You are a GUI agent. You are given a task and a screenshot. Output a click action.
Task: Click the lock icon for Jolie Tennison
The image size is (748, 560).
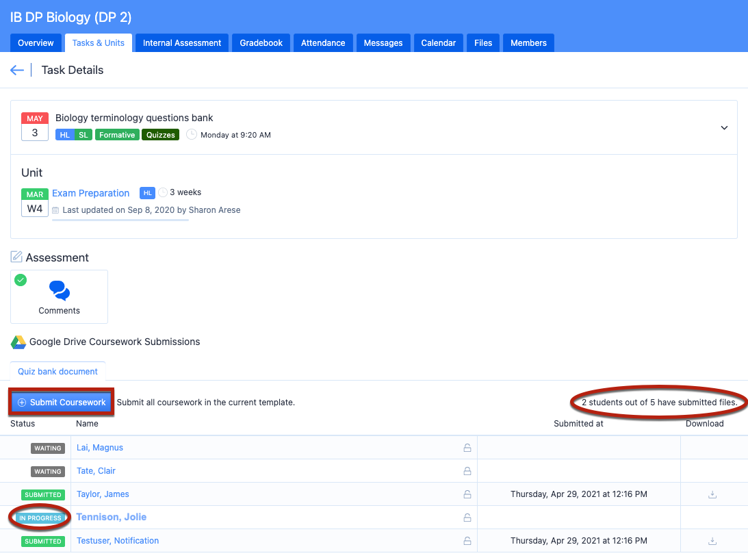pyautogui.click(x=467, y=518)
